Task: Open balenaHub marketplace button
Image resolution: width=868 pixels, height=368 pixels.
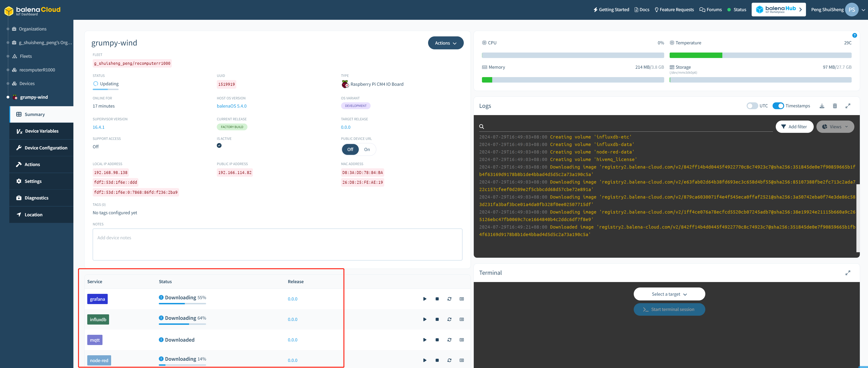Action: (x=778, y=10)
